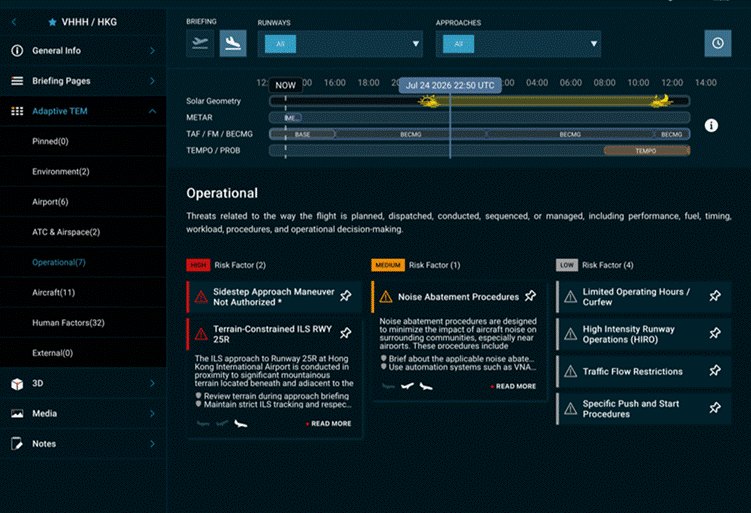Click landing aircraft icon on Terrain card
Screen dimensions: 751x513
click(240, 423)
